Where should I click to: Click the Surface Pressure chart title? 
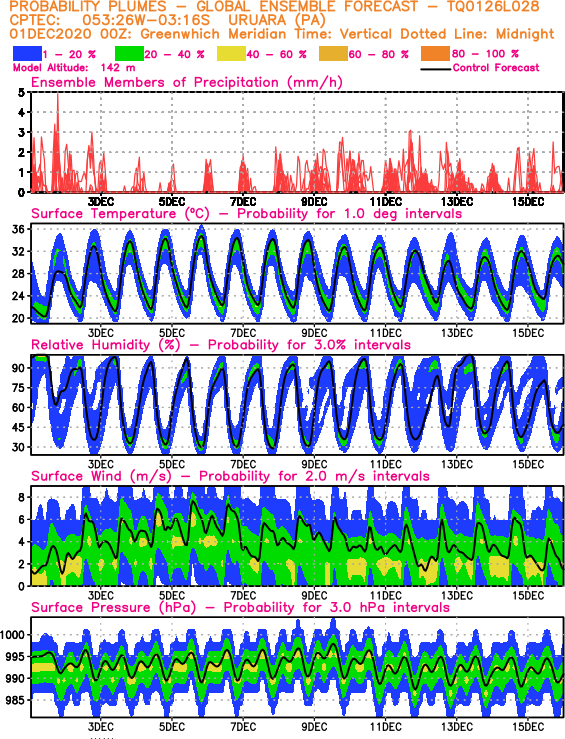240,607
